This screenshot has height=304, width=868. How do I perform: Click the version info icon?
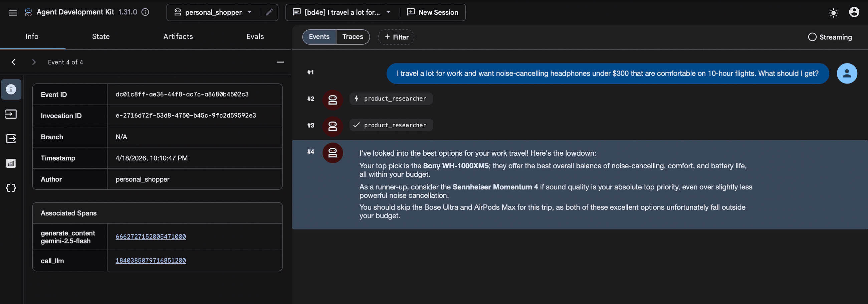(x=145, y=12)
